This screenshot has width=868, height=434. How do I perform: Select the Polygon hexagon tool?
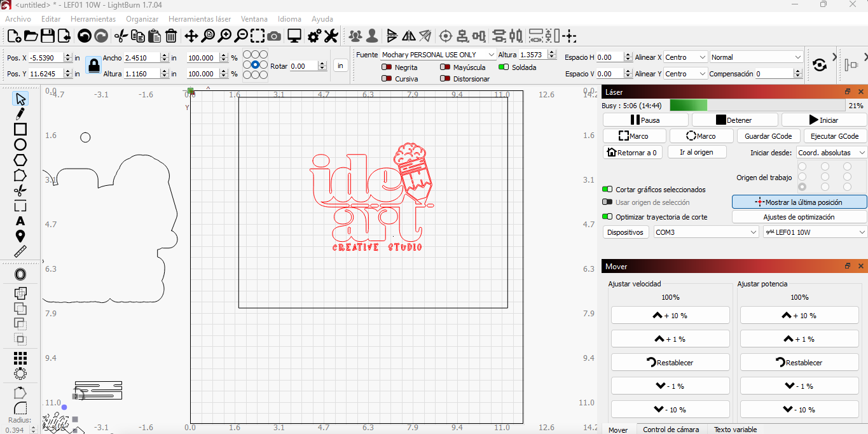click(x=20, y=160)
